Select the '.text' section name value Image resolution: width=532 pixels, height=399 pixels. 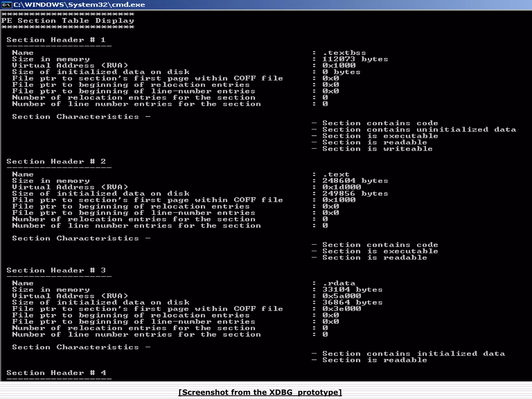pyautogui.click(x=336, y=175)
